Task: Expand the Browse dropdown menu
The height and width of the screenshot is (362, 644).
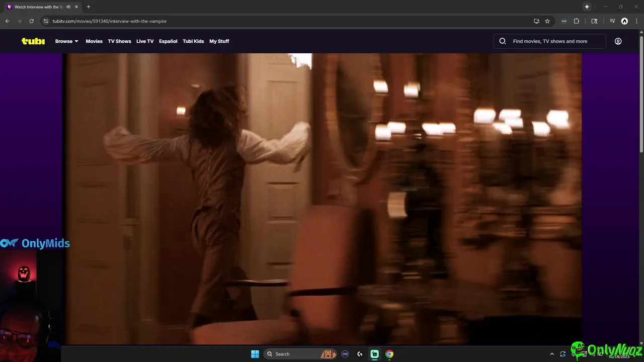Action: click(67, 41)
